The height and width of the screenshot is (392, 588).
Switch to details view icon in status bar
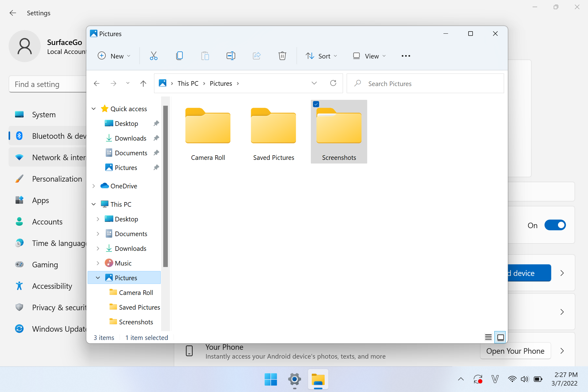tap(488, 337)
